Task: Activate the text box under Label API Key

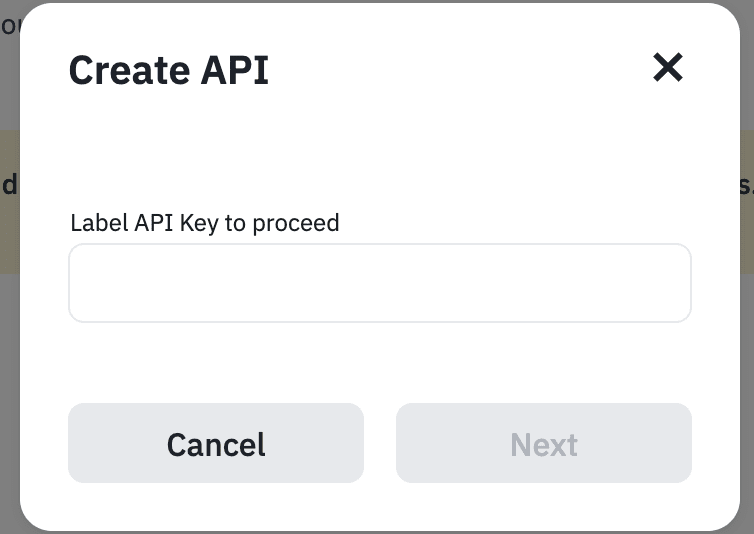Action: (379, 283)
